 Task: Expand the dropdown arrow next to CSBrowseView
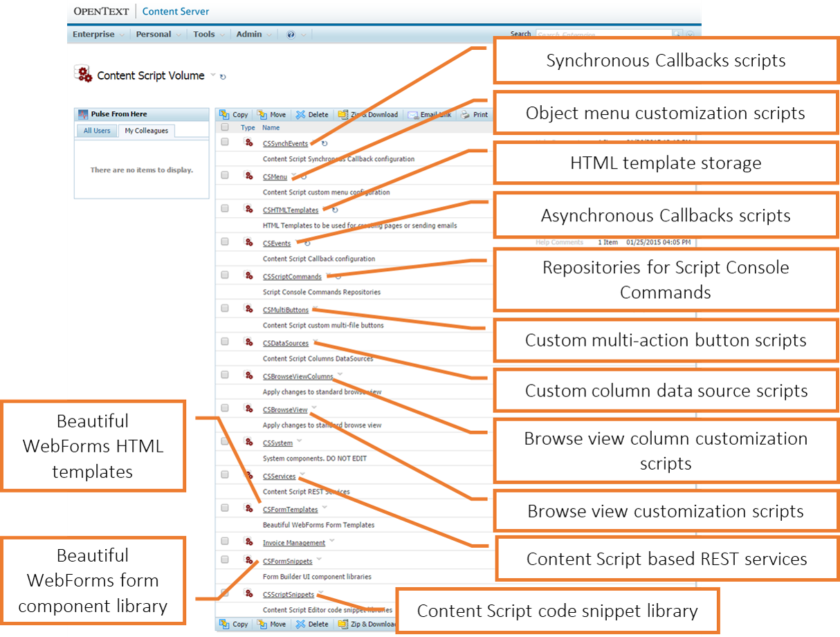(x=314, y=407)
